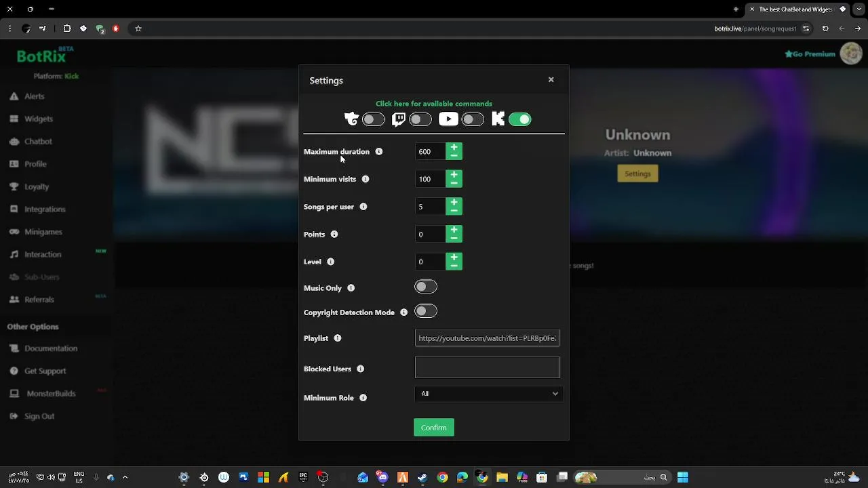Show info for Maximum duration
The image size is (868, 488).
379,152
